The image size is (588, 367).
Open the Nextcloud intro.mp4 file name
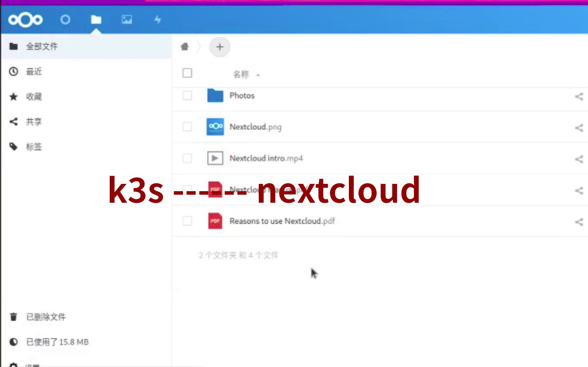pos(266,158)
